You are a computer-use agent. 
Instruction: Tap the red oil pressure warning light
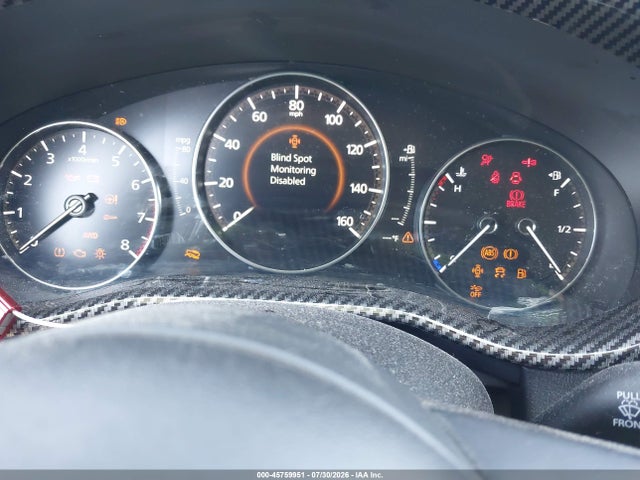[x=73, y=178]
